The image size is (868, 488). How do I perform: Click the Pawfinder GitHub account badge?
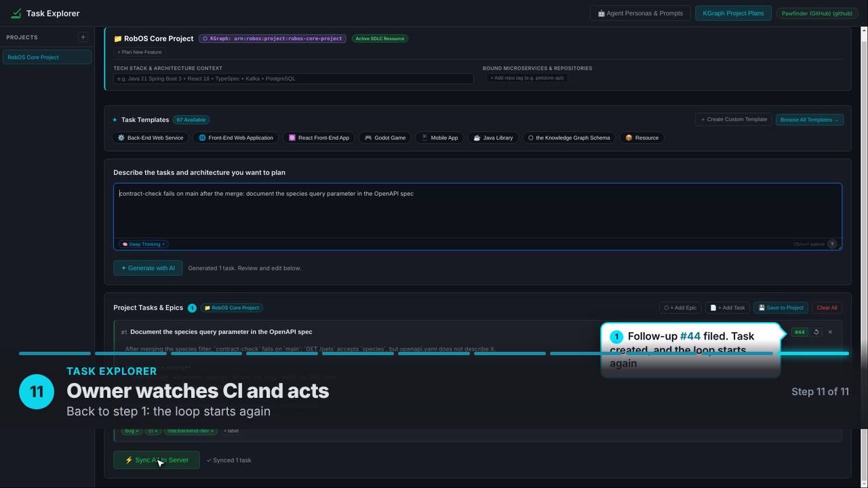pyautogui.click(x=816, y=13)
